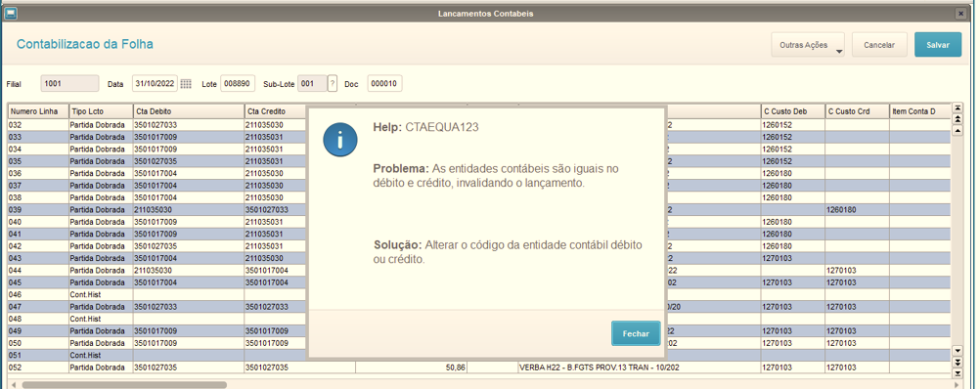The height and width of the screenshot is (389, 980).
Task: Click the Numero Linha column header
Action: click(37, 111)
